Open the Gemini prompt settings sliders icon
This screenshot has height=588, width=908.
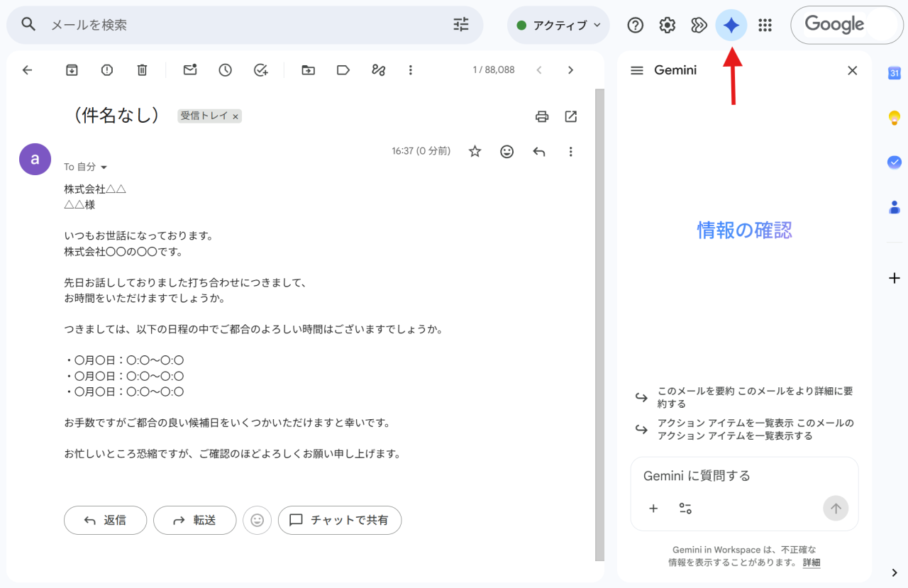click(x=685, y=508)
